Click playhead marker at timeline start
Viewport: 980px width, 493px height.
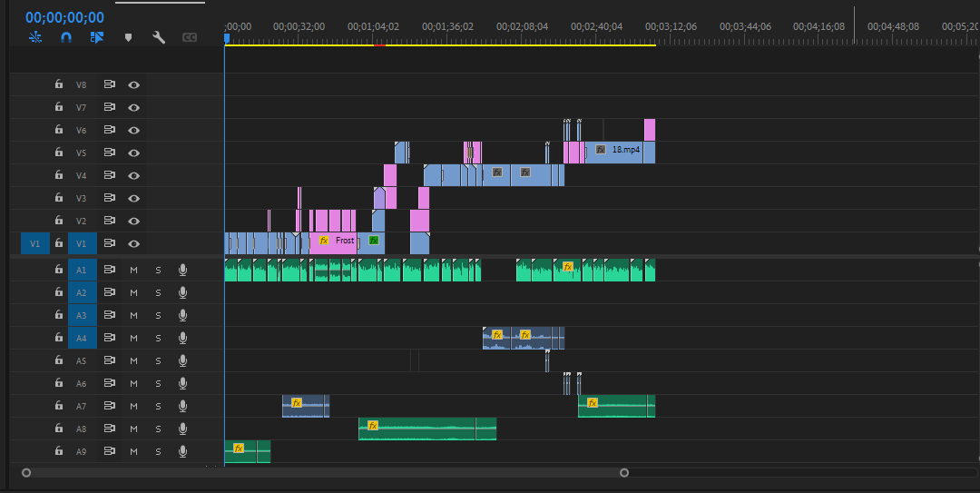pyautogui.click(x=227, y=38)
